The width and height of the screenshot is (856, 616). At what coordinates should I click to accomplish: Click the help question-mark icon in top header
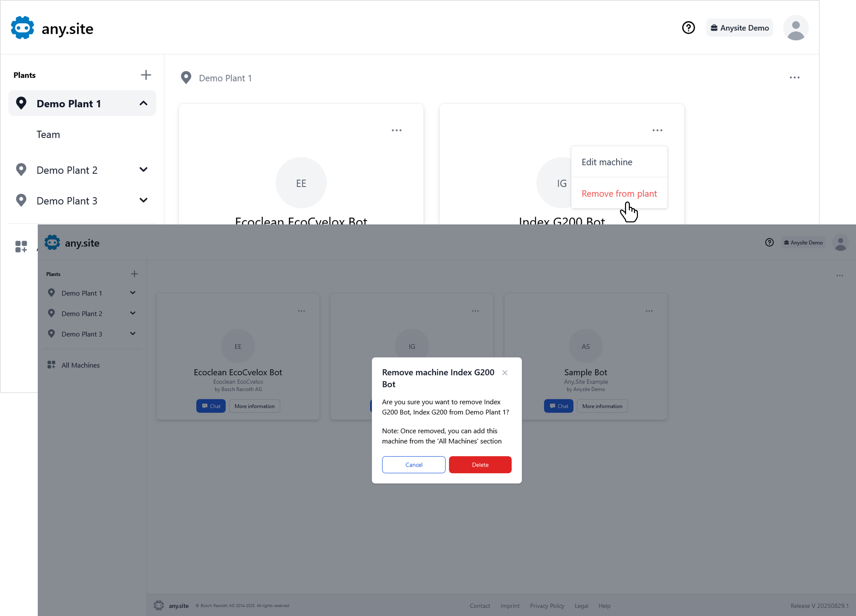(688, 28)
